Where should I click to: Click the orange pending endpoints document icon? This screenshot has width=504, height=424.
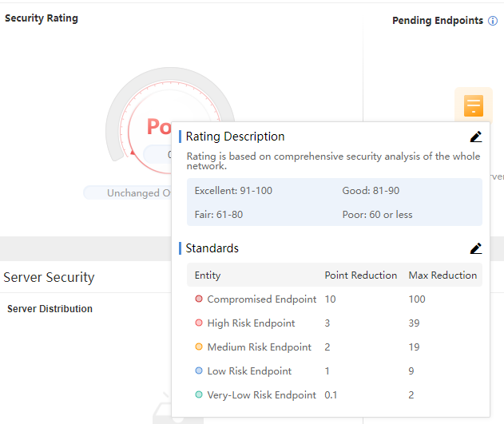(474, 105)
